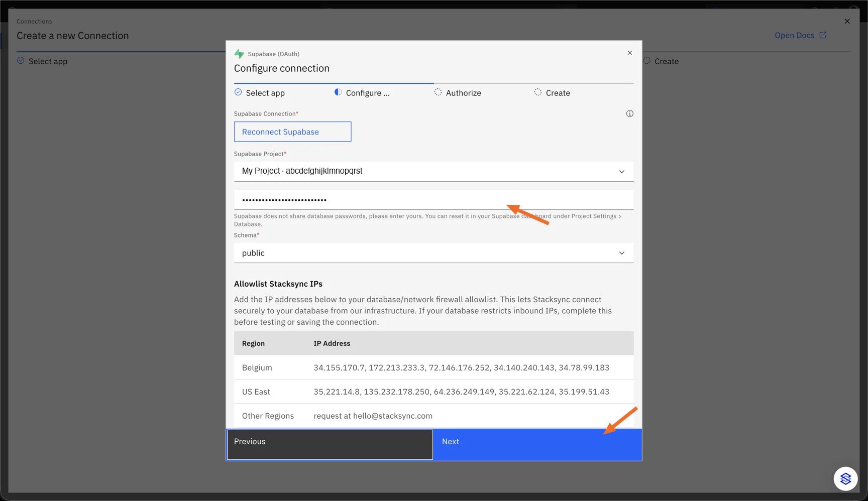The height and width of the screenshot is (501, 868).
Task: Click the Belgium region cell
Action: [257, 367]
